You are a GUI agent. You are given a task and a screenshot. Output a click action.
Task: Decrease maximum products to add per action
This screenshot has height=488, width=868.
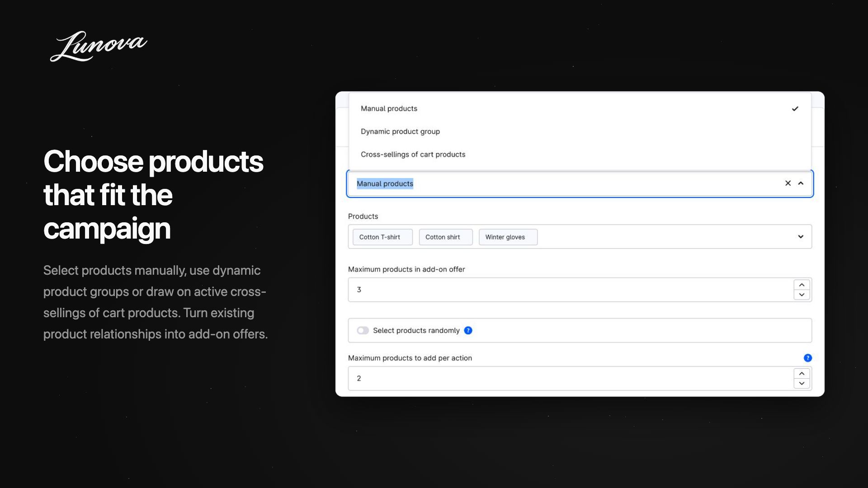click(802, 384)
